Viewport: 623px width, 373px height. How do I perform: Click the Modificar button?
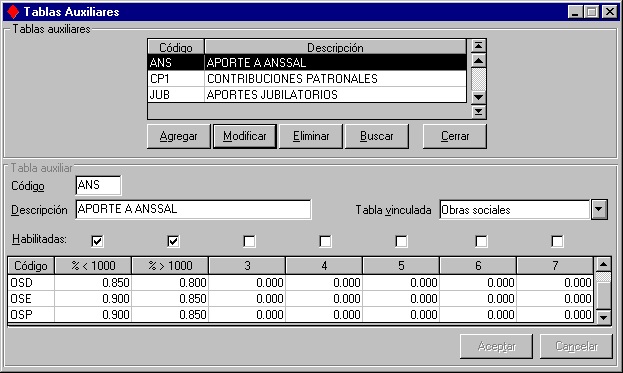coord(245,136)
